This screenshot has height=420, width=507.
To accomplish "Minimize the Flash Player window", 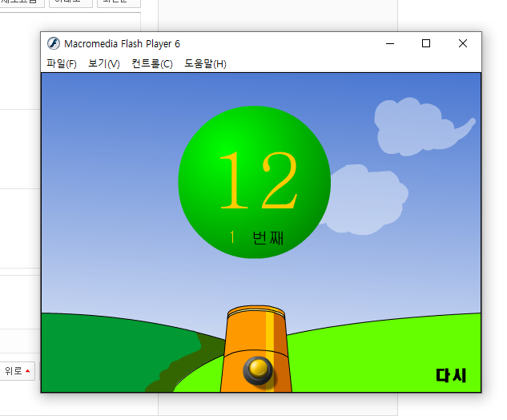I will click(390, 44).
